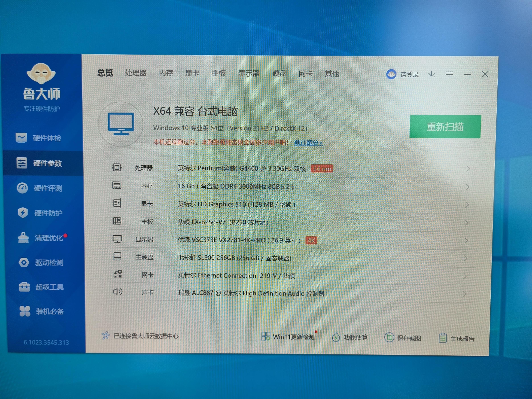
Task: Select 硬件参数 sidebar item
Action: (x=43, y=163)
